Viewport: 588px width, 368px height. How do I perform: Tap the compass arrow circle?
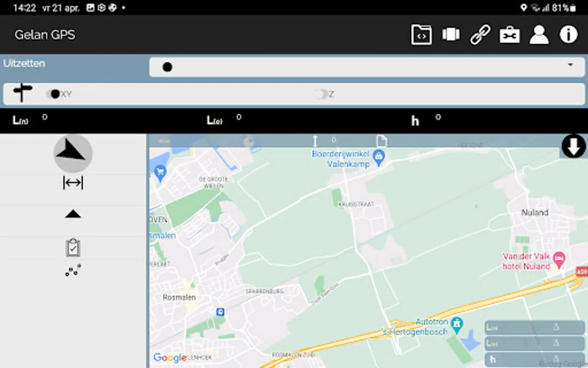tap(73, 153)
